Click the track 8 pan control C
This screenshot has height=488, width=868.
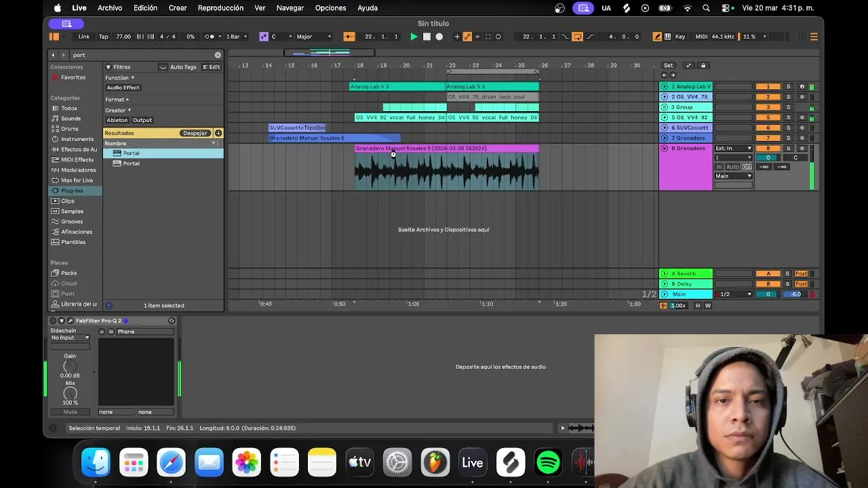click(x=795, y=158)
